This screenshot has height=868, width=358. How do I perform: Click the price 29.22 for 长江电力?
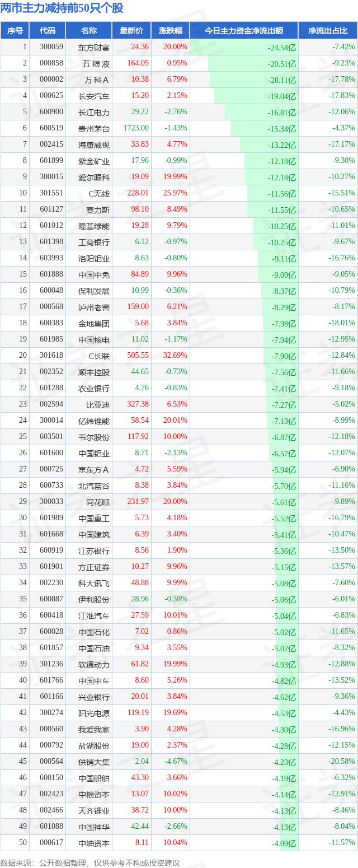pos(139,112)
